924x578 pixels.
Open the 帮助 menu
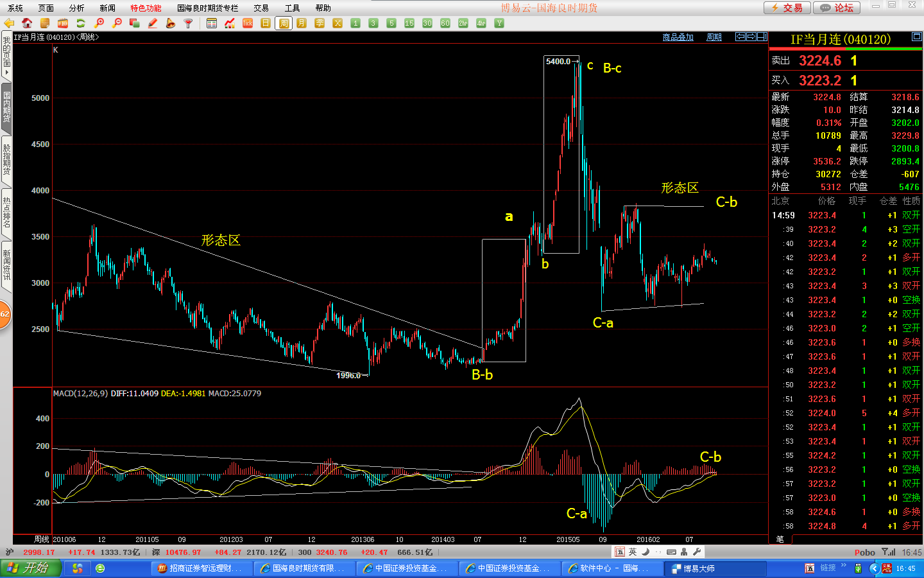point(323,8)
